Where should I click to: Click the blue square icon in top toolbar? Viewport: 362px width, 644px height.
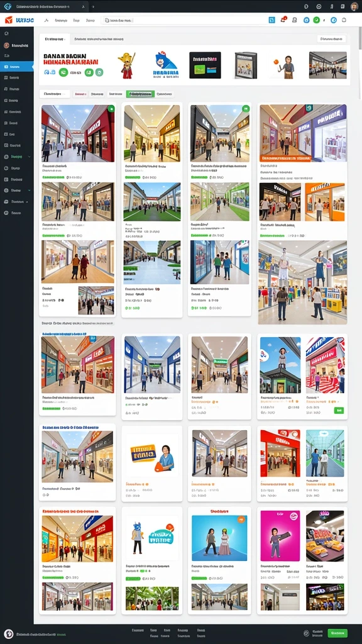(x=271, y=19)
